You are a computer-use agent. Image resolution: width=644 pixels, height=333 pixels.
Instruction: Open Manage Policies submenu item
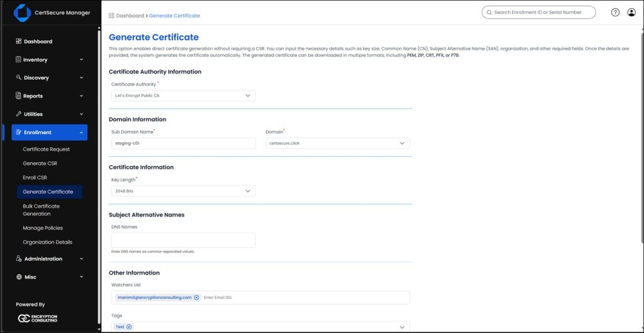point(43,228)
